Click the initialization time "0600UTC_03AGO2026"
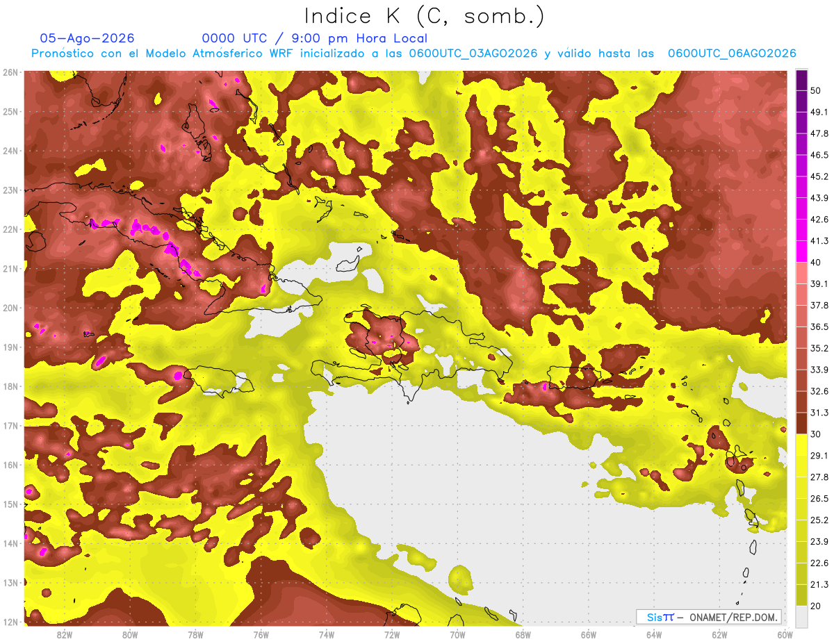Screen dimensions: 834x644 pyautogui.click(x=473, y=53)
